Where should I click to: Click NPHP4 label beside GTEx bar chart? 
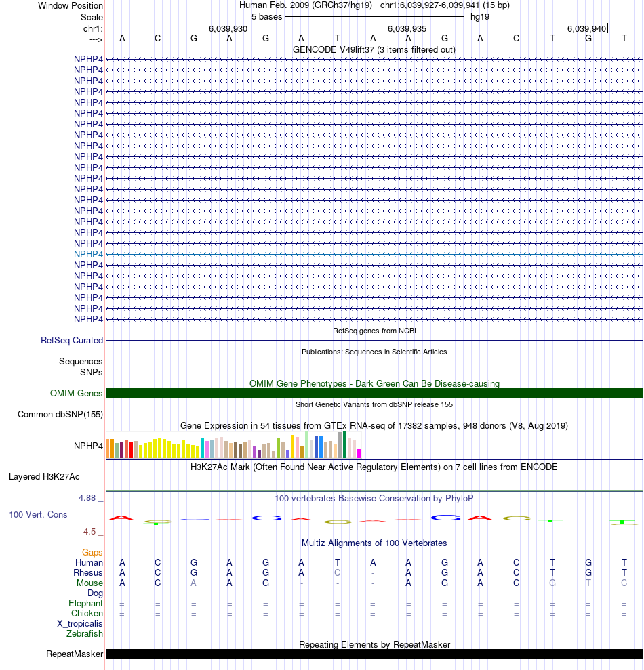[x=88, y=446]
